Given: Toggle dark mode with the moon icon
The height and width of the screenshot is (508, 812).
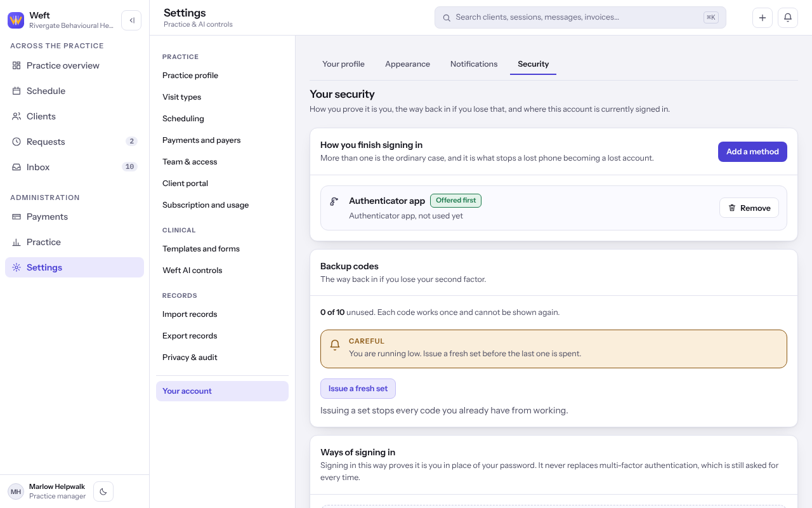Looking at the screenshot, I should pos(103,491).
